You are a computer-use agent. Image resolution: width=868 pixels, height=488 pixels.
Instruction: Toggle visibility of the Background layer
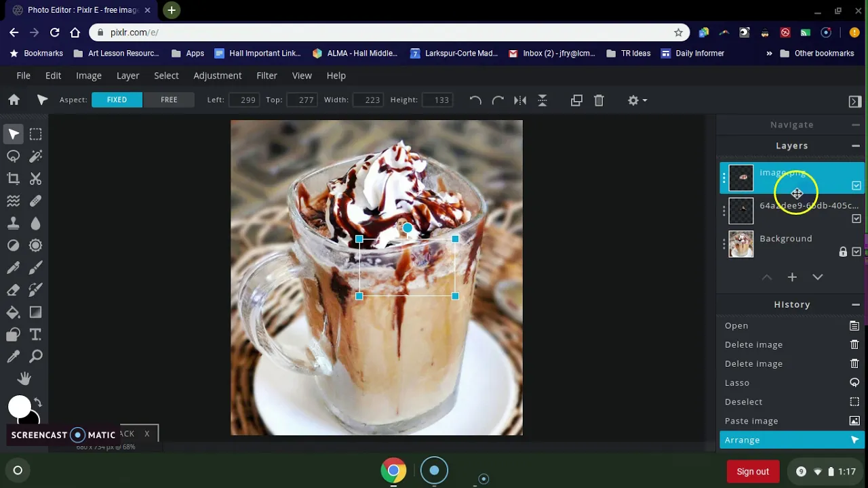click(856, 251)
